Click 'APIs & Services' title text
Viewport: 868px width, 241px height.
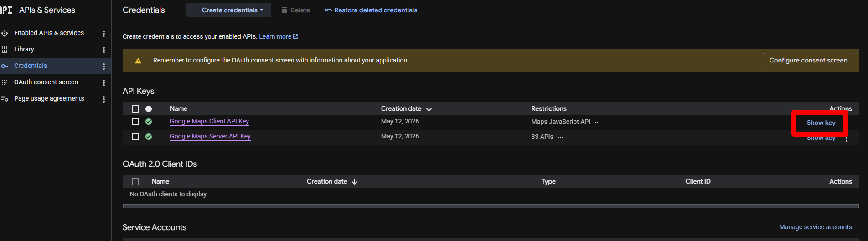click(47, 10)
